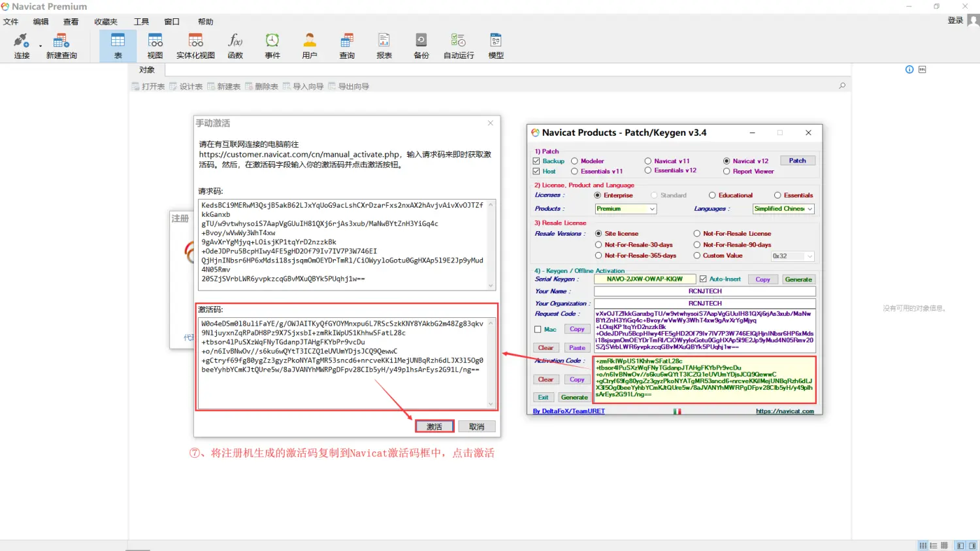This screenshot has height=551, width=980.
Task: Click the blue information icon
Action: point(909,69)
